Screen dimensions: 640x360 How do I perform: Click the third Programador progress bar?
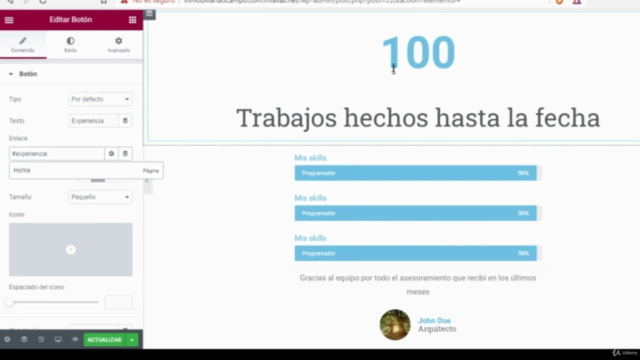point(418,253)
